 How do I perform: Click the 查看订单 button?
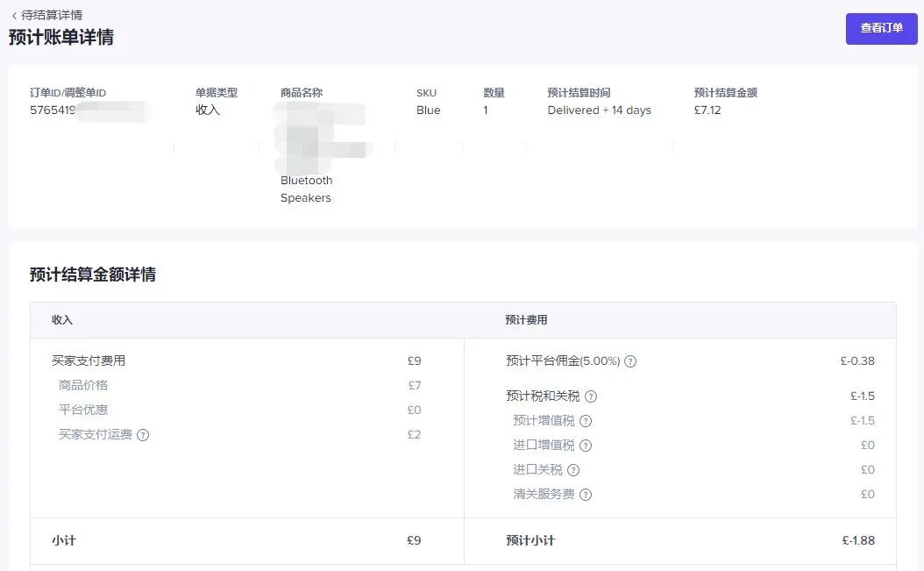tap(882, 28)
